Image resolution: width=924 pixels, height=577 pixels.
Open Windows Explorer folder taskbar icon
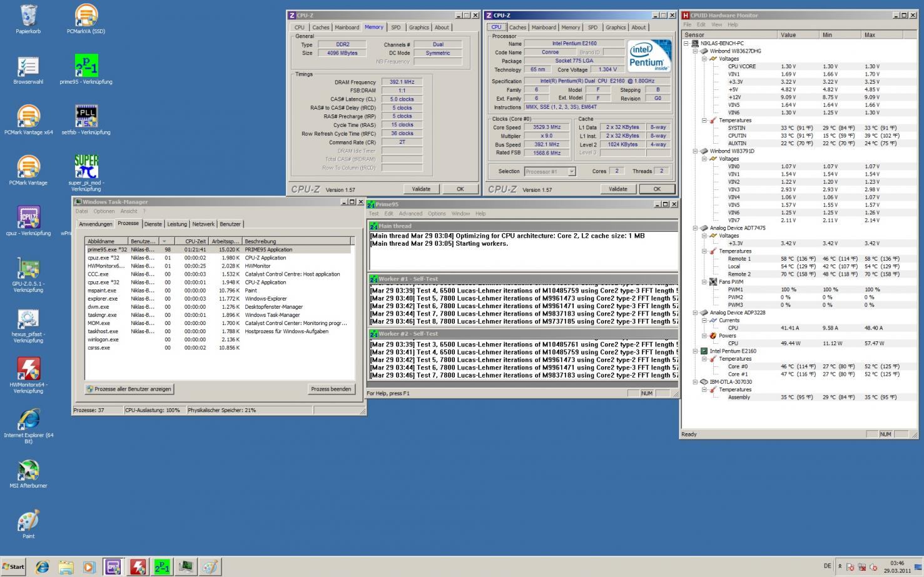click(x=66, y=567)
